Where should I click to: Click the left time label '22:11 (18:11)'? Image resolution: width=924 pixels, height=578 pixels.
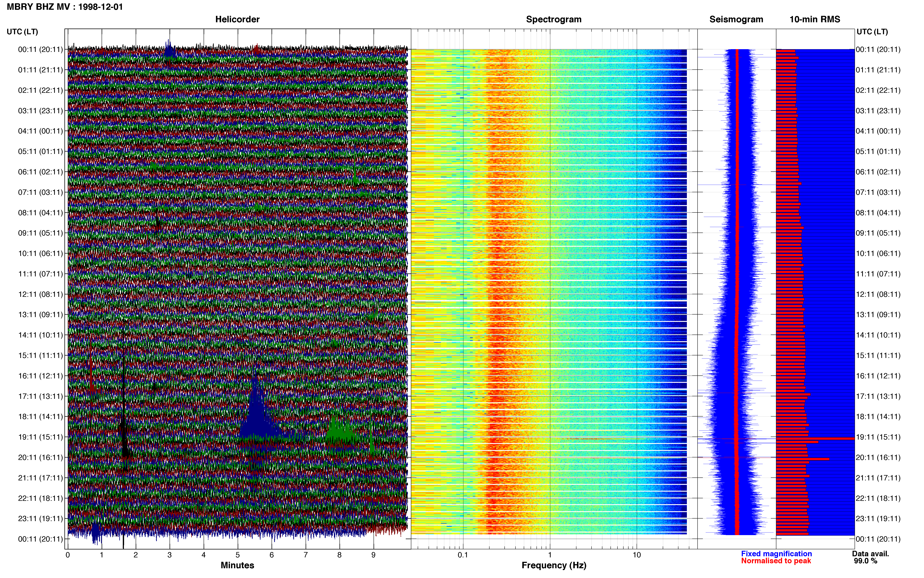tap(41, 498)
